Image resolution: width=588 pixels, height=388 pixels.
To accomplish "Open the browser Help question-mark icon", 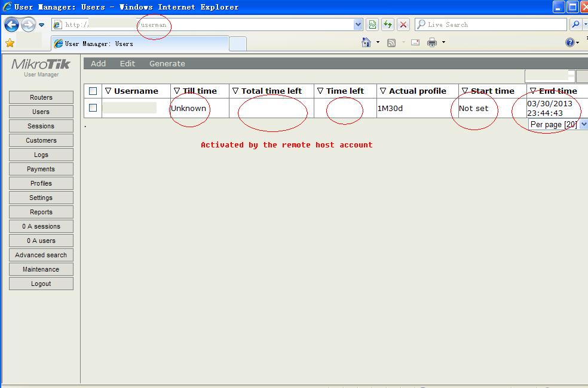I will 569,42.
